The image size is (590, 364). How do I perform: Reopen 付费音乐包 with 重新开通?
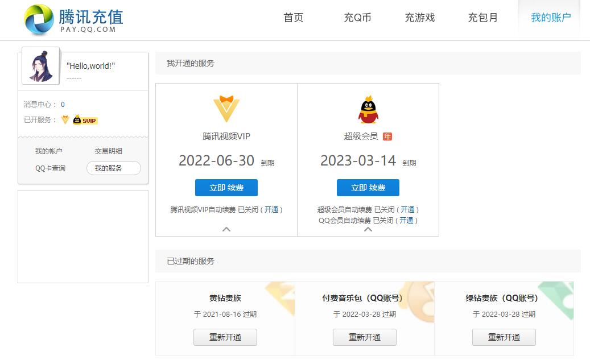tap(365, 337)
